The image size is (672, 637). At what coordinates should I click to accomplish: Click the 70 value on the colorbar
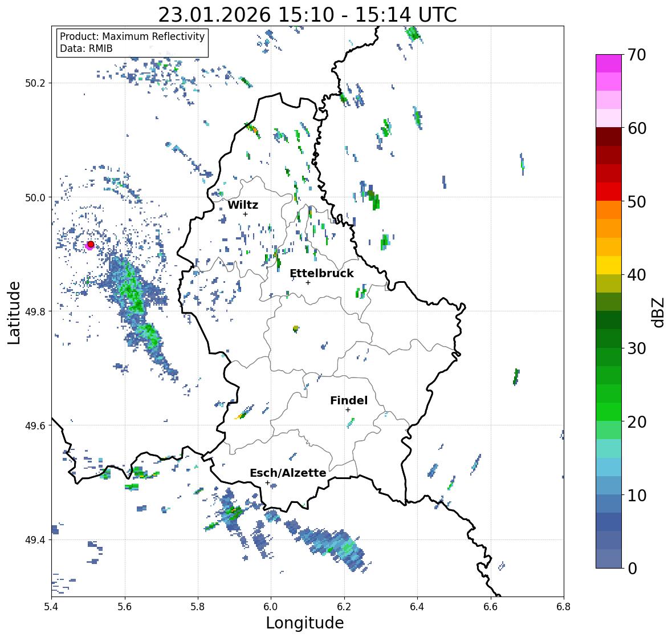tap(637, 55)
